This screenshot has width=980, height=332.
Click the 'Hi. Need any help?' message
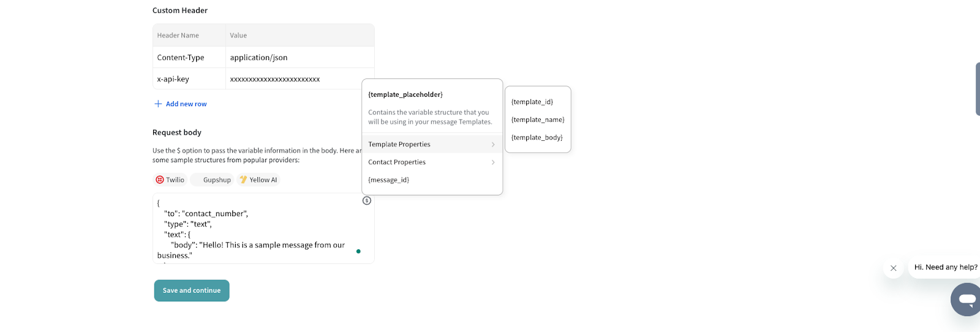click(x=945, y=267)
